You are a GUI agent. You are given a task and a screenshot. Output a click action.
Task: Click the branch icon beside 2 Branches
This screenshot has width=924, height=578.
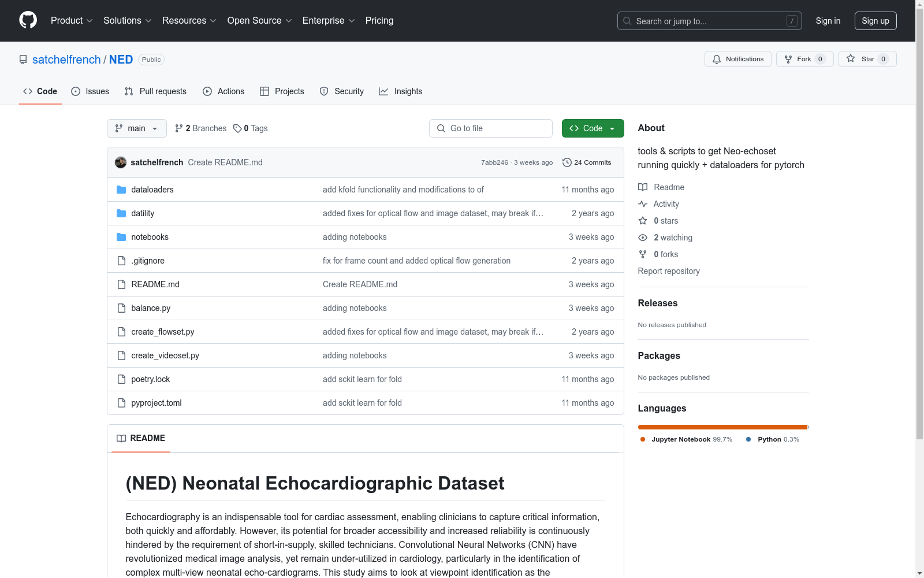coord(179,128)
